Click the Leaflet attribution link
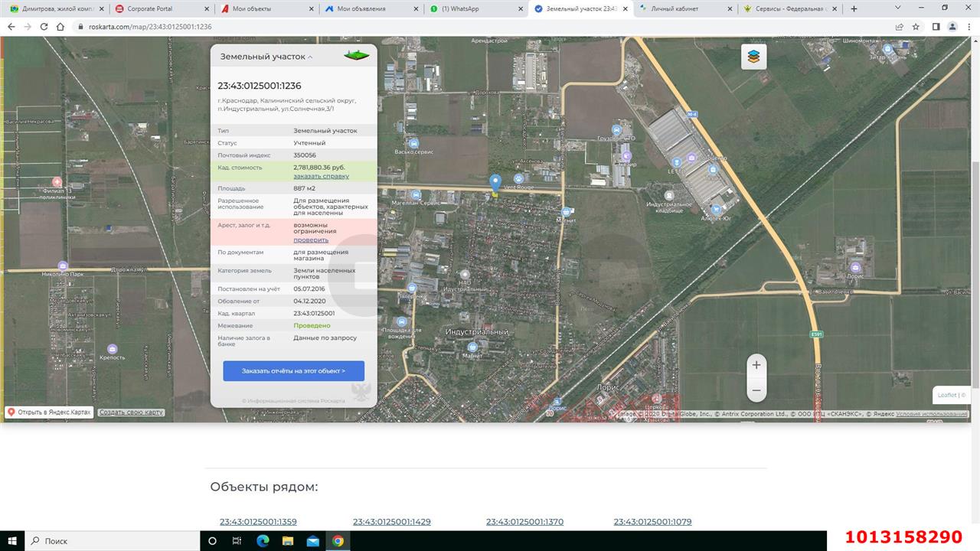Screen dimensions: 980x551 [947, 395]
